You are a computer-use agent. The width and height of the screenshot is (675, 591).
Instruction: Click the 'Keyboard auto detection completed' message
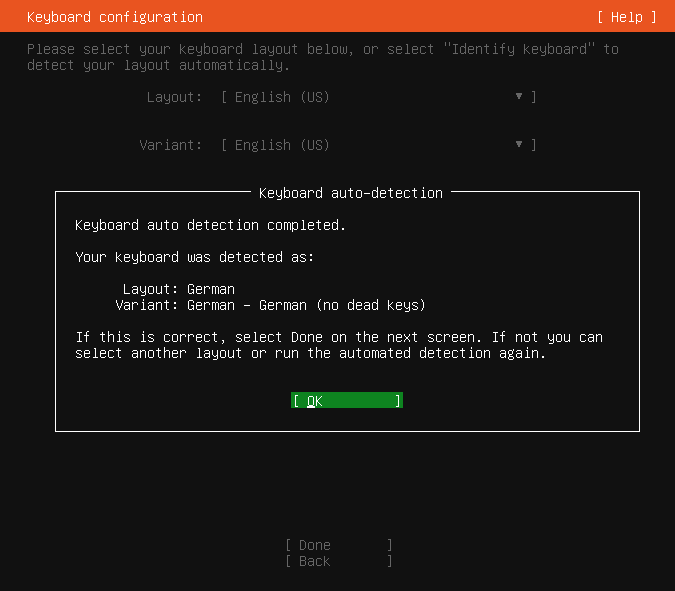210,225
